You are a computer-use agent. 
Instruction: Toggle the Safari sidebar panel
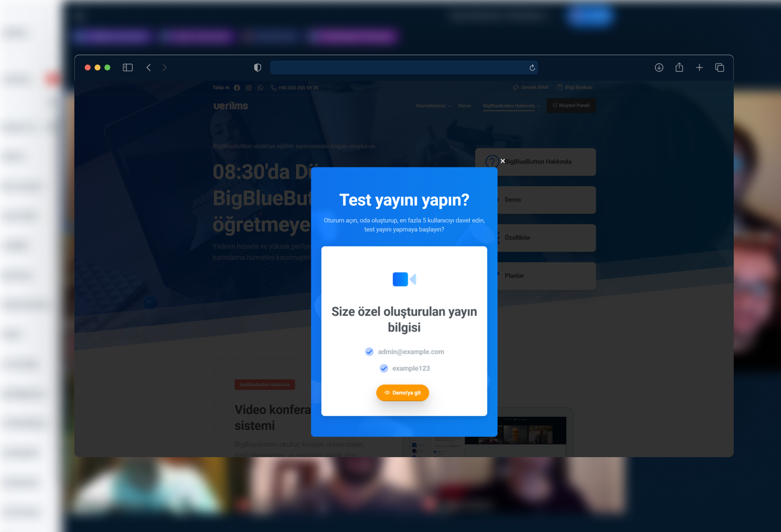coord(128,67)
